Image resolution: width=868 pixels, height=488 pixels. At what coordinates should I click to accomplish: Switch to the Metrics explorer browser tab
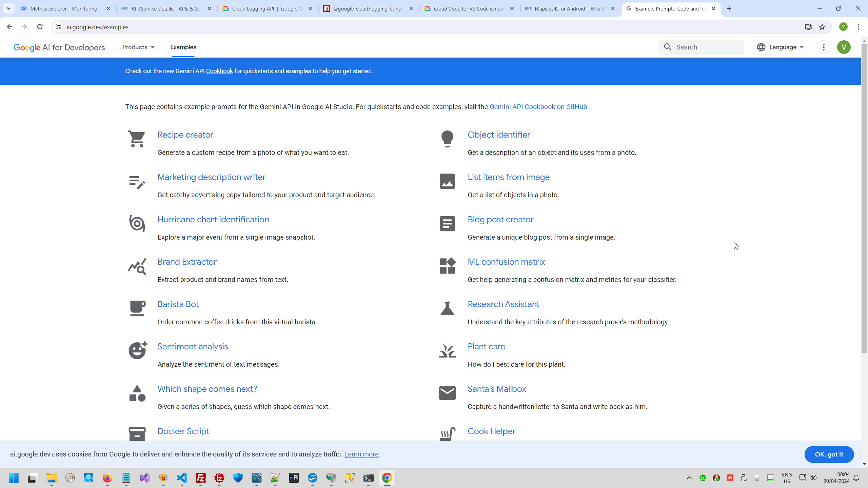point(64,8)
